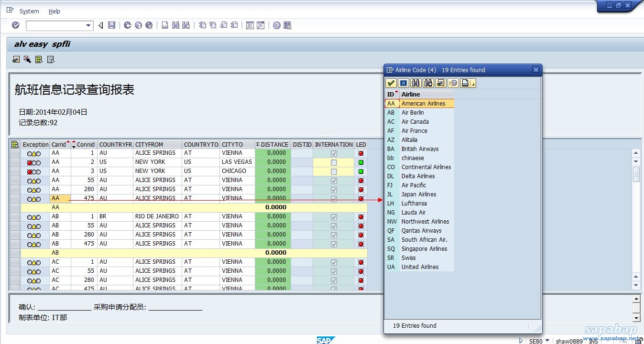Screen dimensions: 644x344
Task: Confirm selection with green checkmark in Airline Code dialog
Action: [391, 83]
